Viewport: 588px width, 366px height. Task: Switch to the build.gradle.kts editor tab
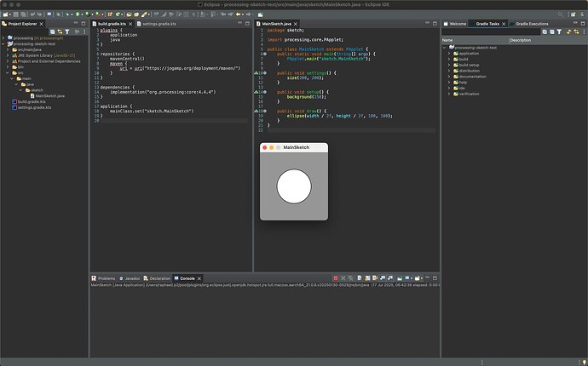(112, 24)
